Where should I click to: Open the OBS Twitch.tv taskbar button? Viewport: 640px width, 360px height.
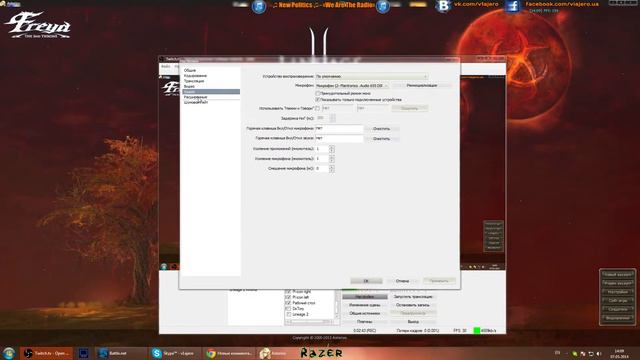click(x=46, y=353)
